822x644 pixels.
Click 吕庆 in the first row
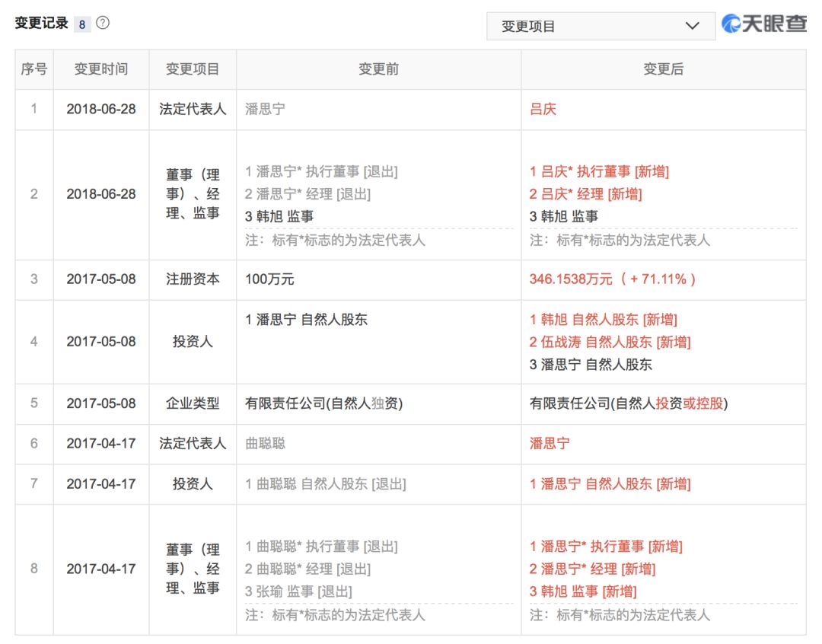[x=543, y=109]
